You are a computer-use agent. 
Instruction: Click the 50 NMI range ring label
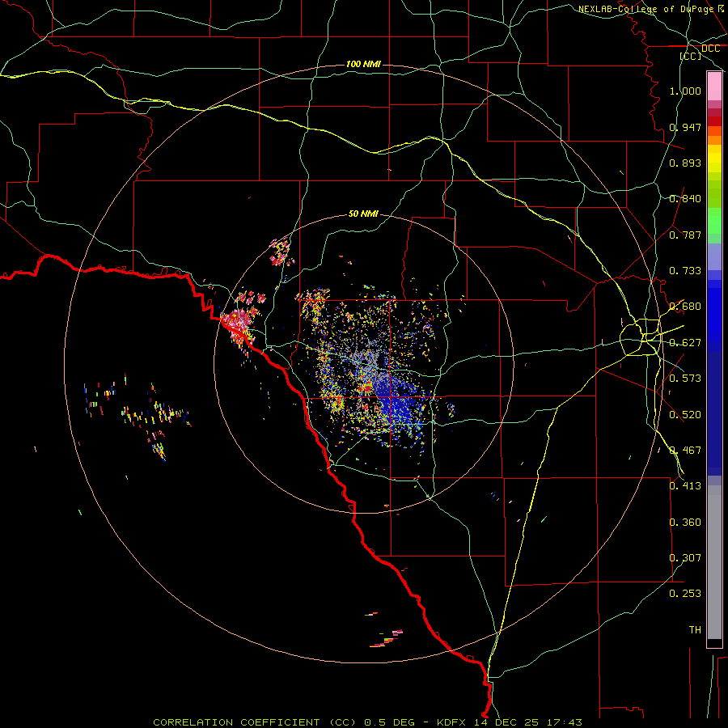(x=363, y=214)
